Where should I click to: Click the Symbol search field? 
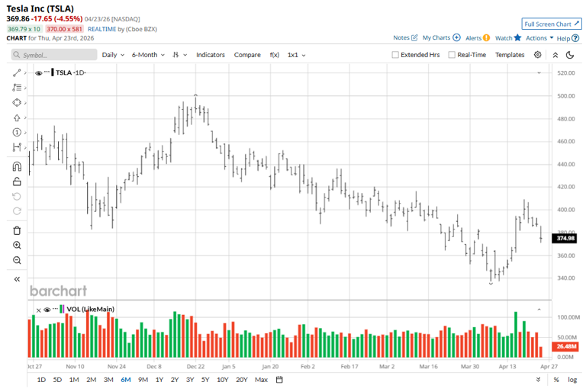[x=54, y=55]
